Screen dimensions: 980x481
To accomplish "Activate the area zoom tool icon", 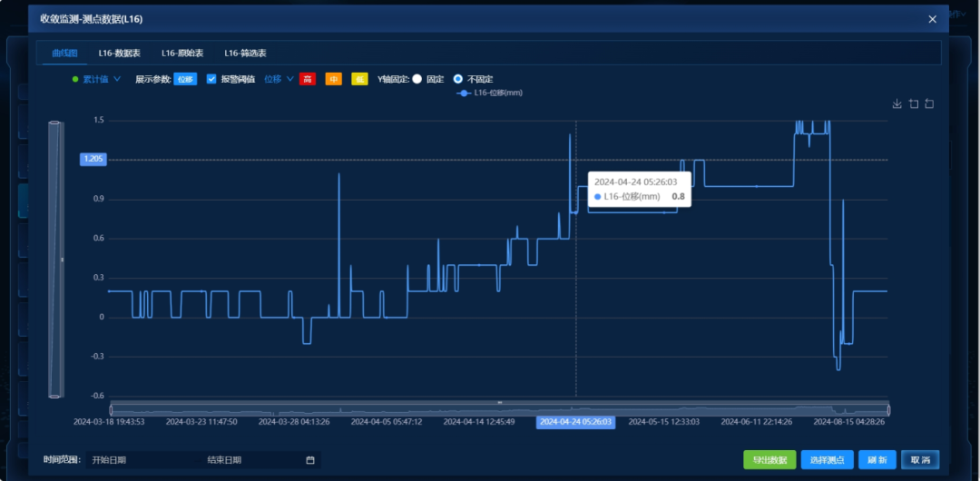I will coord(913,103).
